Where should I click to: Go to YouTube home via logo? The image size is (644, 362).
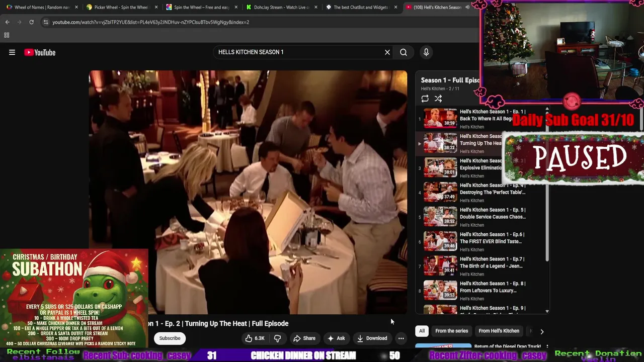(x=40, y=52)
